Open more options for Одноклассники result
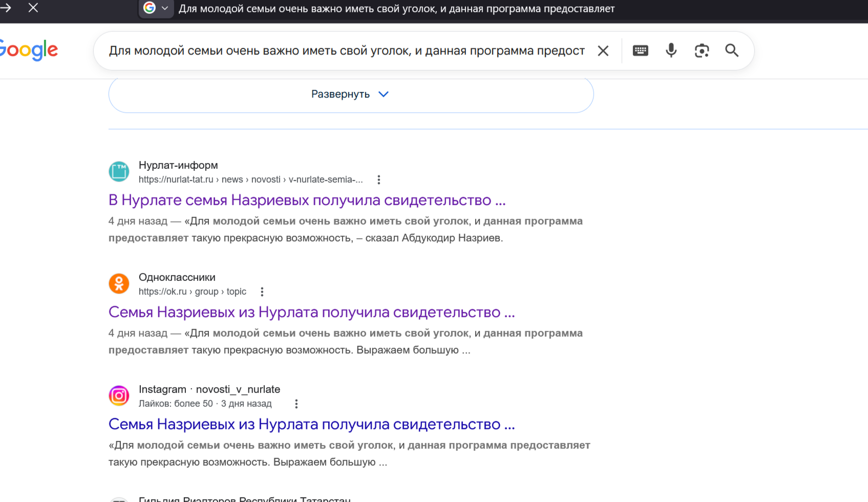 click(262, 292)
